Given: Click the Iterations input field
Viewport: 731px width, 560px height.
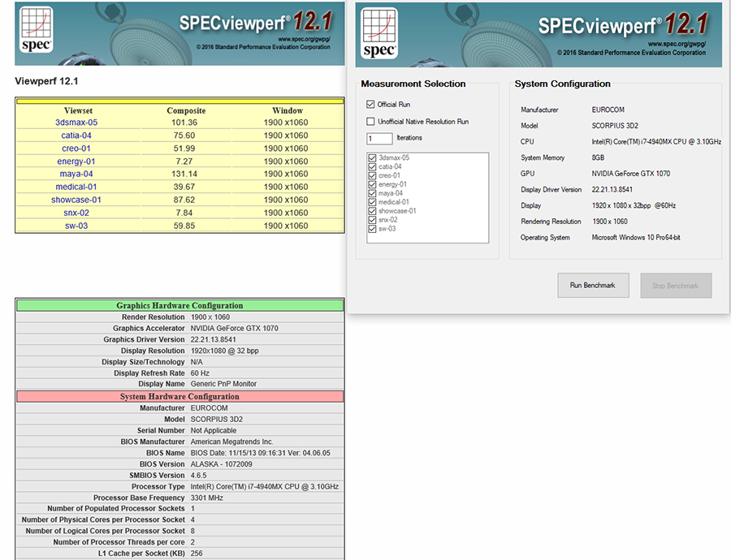Looking at the screenshot, I should (379, 139).
